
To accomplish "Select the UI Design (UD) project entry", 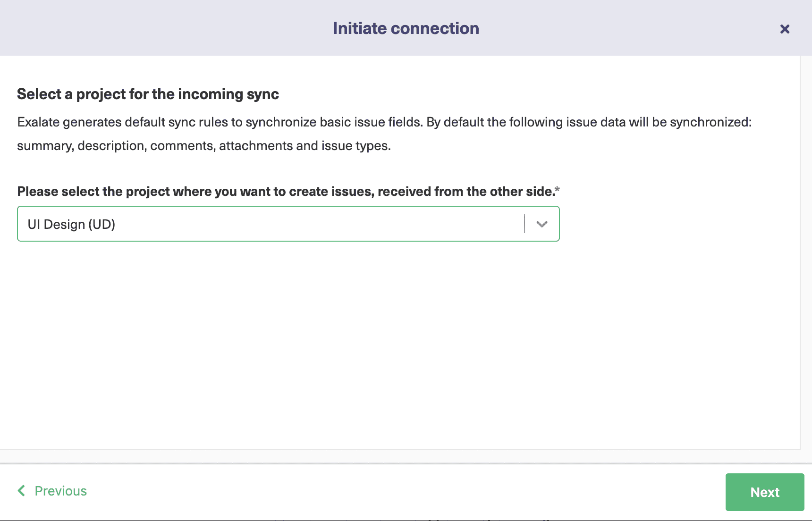I will [x=71, y=224].
